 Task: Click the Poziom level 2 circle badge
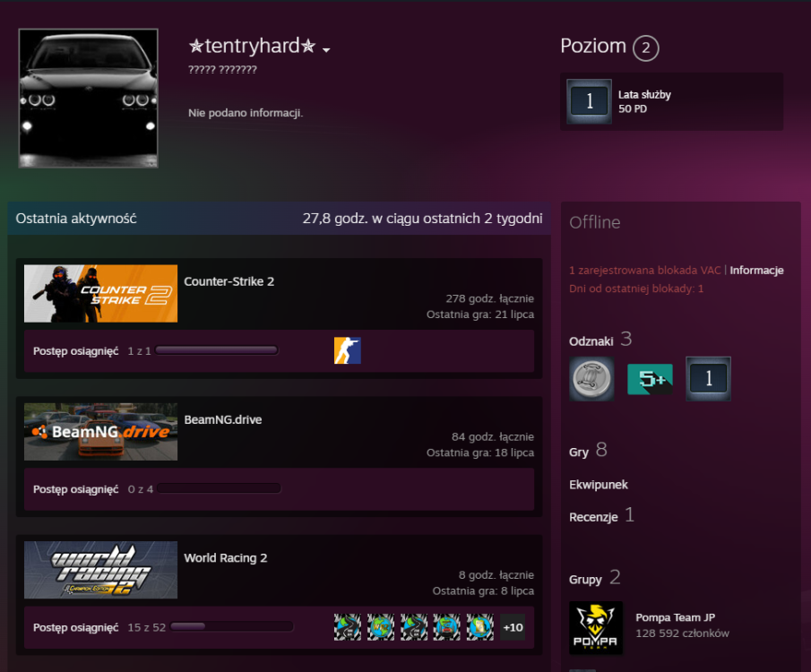click(645, 48)
